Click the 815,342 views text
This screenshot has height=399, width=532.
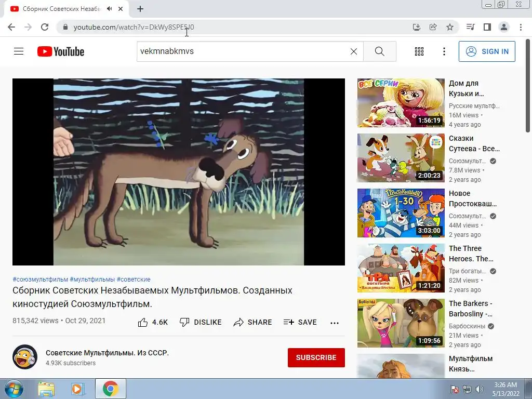click(35, 321)
